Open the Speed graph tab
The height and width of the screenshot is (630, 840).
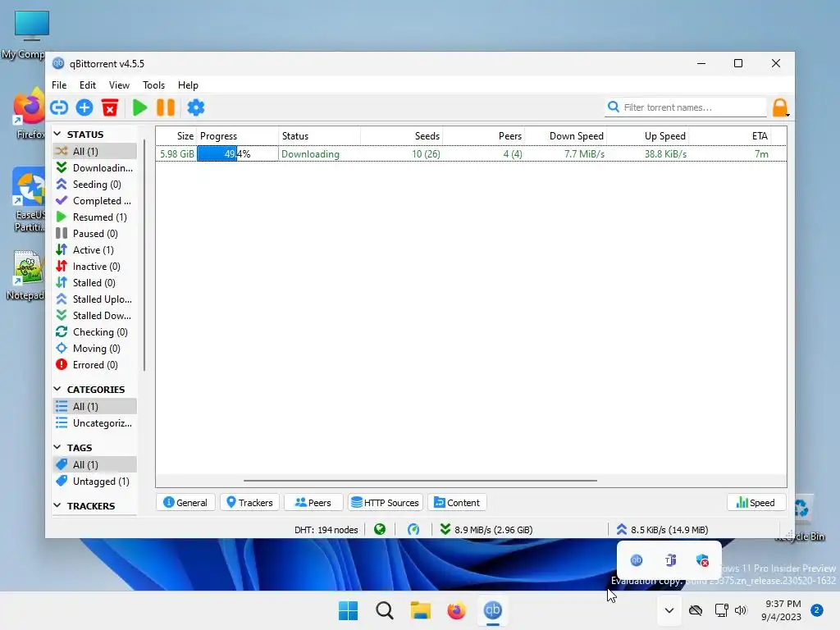tap(756, 503)
